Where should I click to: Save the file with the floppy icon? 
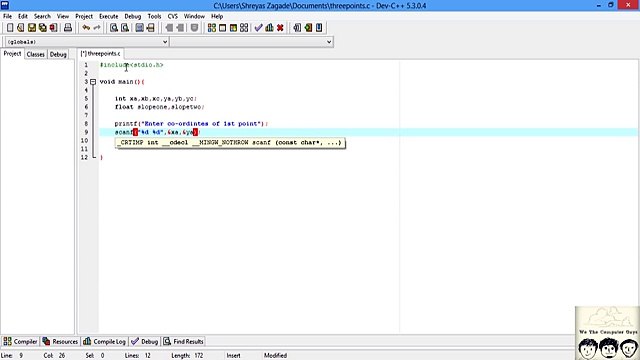[x=31, y=28]
